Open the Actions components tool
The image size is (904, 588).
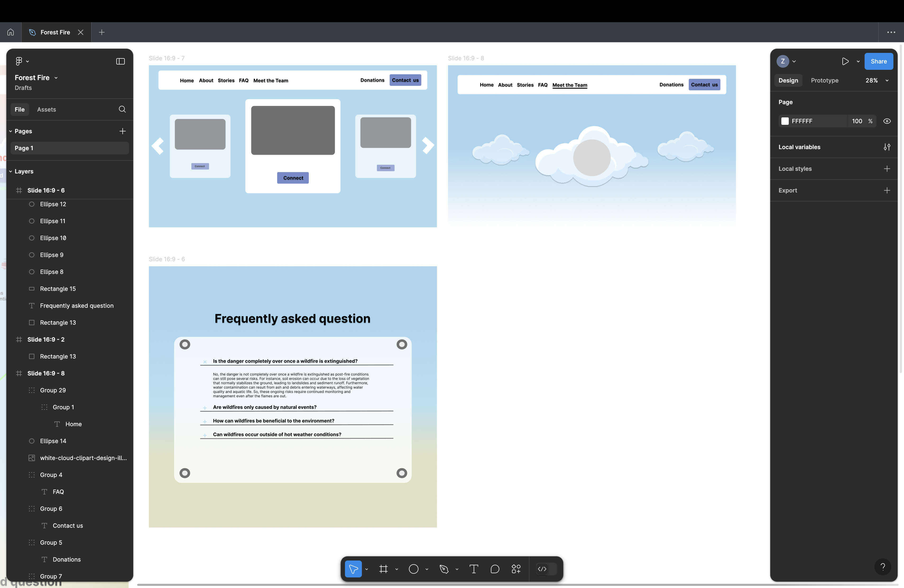(x=516, y=569)
